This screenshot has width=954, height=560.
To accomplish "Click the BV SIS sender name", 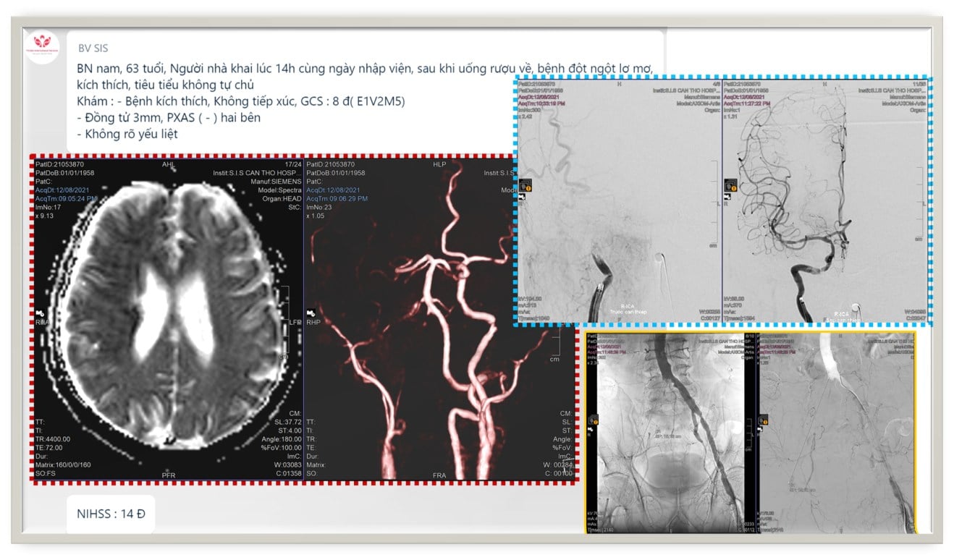I will [93, 48].
